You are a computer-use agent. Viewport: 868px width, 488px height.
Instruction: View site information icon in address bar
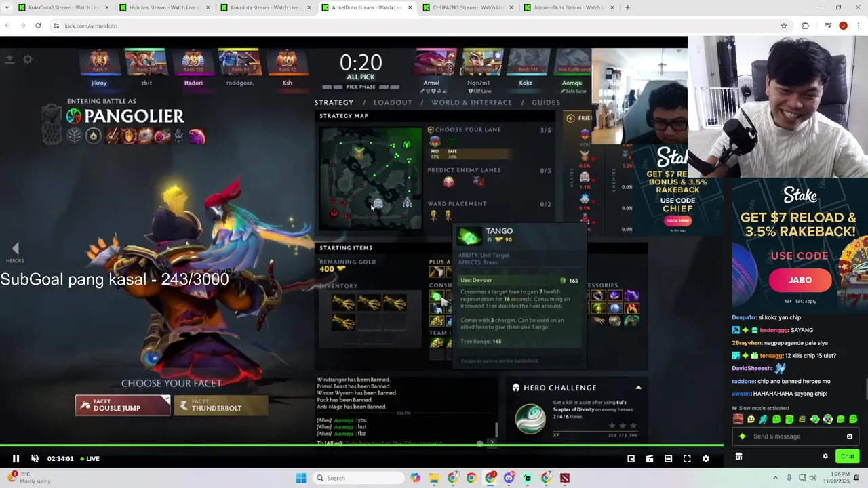[56, 26]
